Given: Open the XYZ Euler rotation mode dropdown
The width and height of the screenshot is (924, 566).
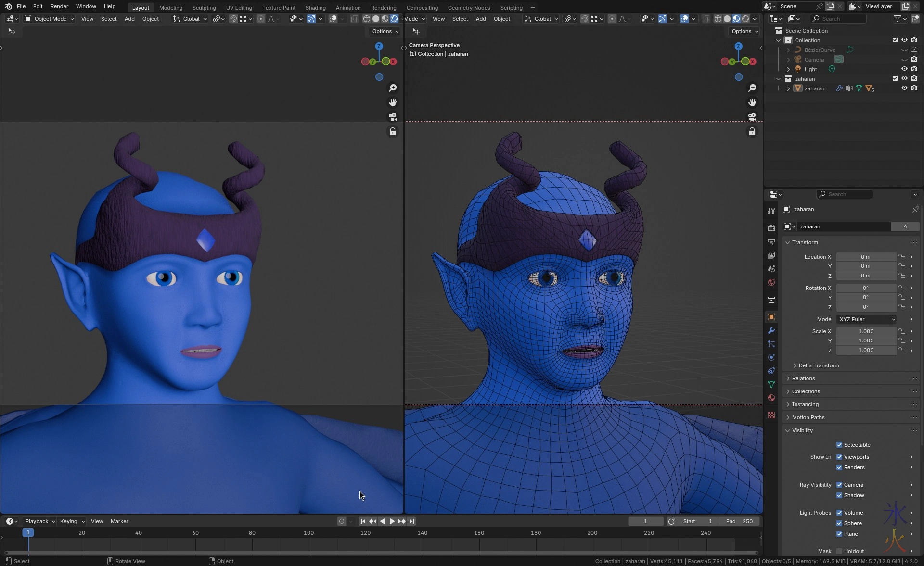Looking at the screenshot, I should click(866, 319).
